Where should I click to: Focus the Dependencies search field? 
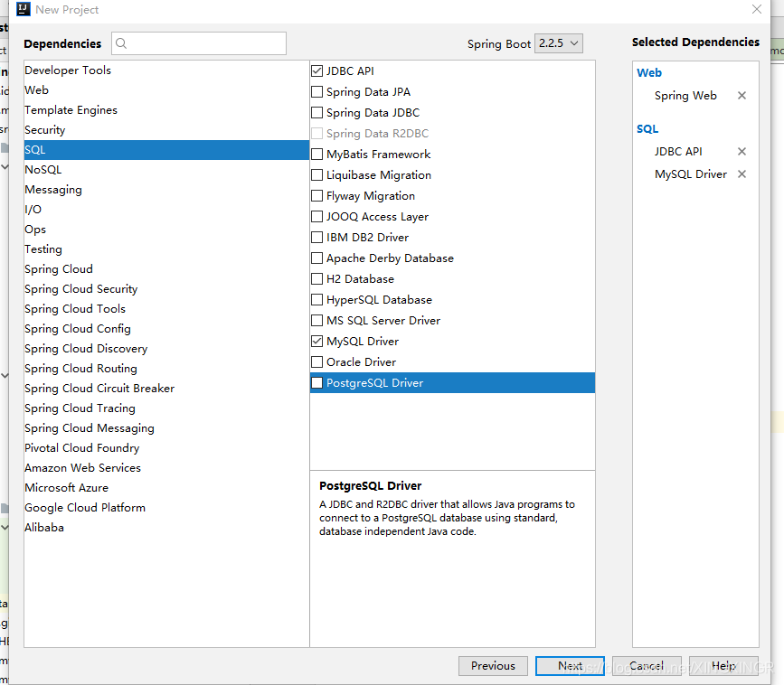pyautogui.click(x=199, y=43)
